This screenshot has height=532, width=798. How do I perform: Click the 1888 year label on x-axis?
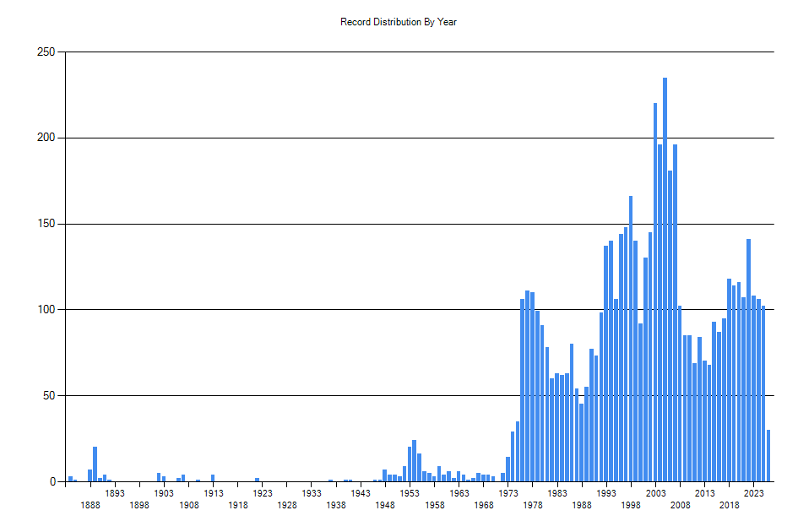[90, 505]
